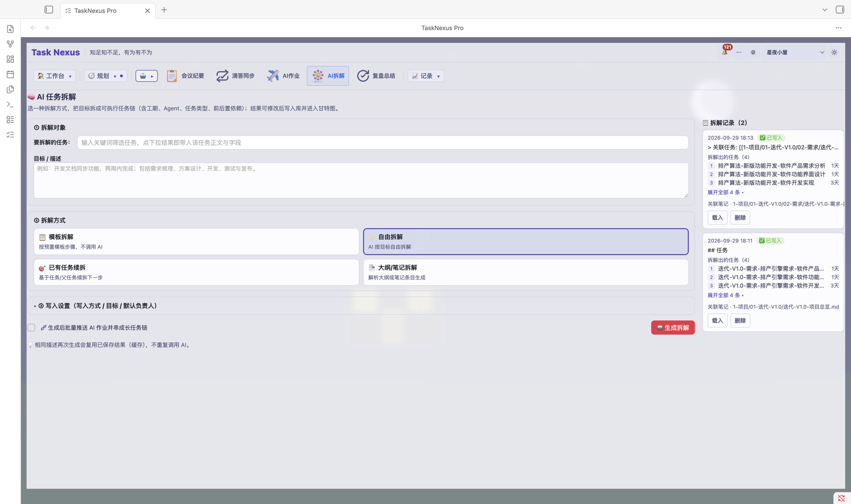Select the 模板拆解 method card
This screenshot has height=504, width=851.
point(196,241)
